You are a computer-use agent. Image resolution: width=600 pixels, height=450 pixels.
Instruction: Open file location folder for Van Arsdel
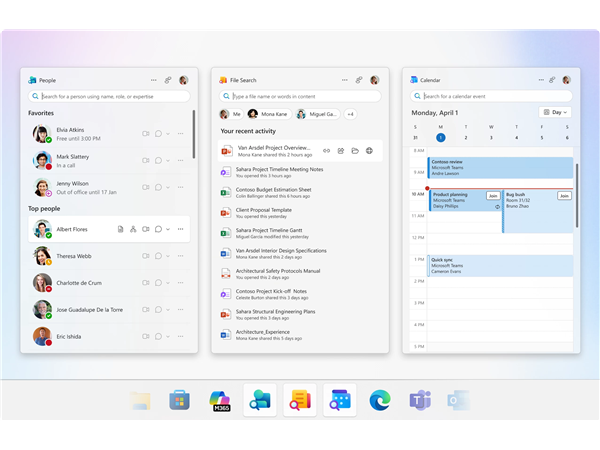click(355, 151)
